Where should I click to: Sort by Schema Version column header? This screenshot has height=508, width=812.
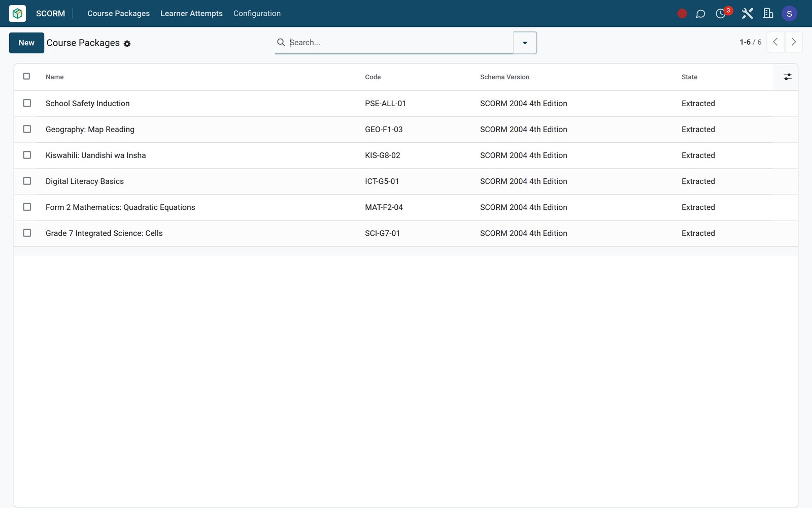(504, 77)
